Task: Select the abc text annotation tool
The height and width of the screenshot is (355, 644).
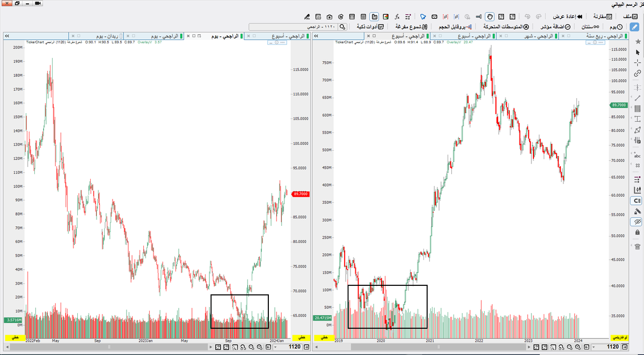Action: 637,155
